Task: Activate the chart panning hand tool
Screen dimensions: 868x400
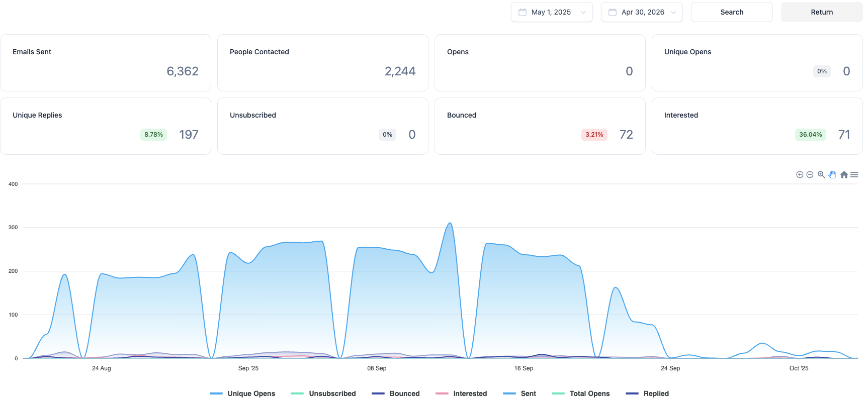Action: 832,175
